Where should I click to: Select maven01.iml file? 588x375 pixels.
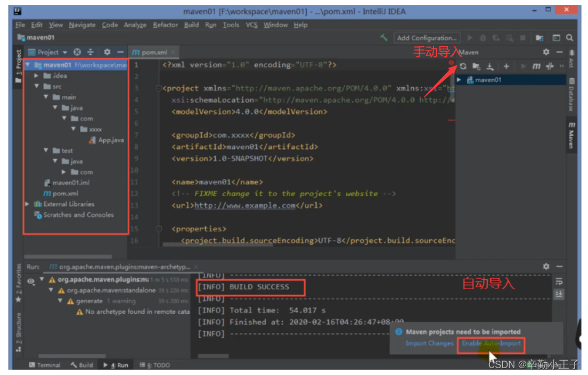point(67,183)
